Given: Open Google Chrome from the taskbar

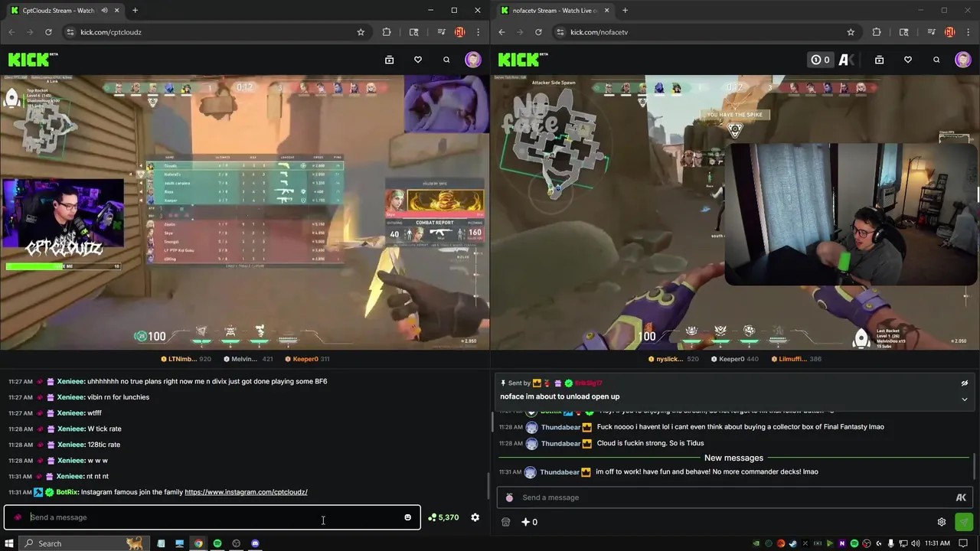Looking at the screenshot, I should [x=198, y=543].
